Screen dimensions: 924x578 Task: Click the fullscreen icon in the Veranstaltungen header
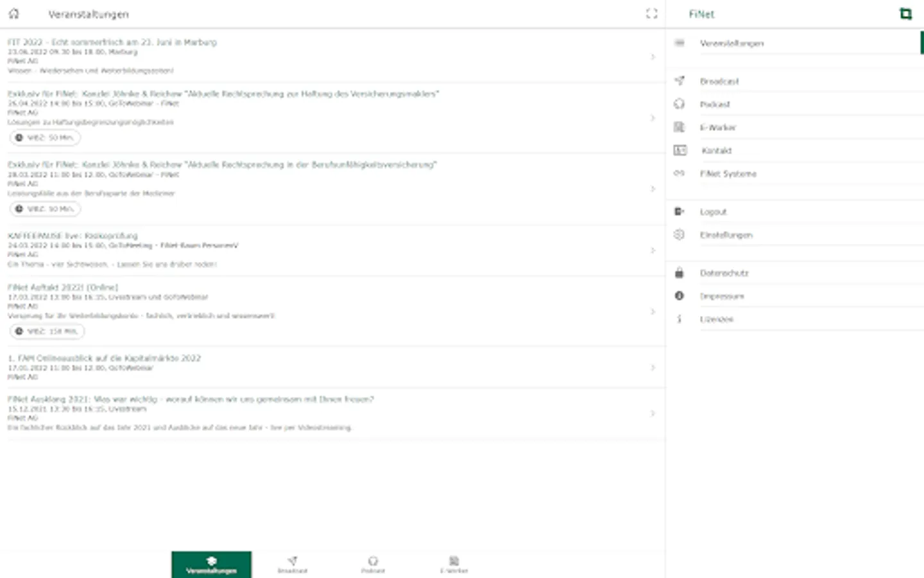coord(652,13)
